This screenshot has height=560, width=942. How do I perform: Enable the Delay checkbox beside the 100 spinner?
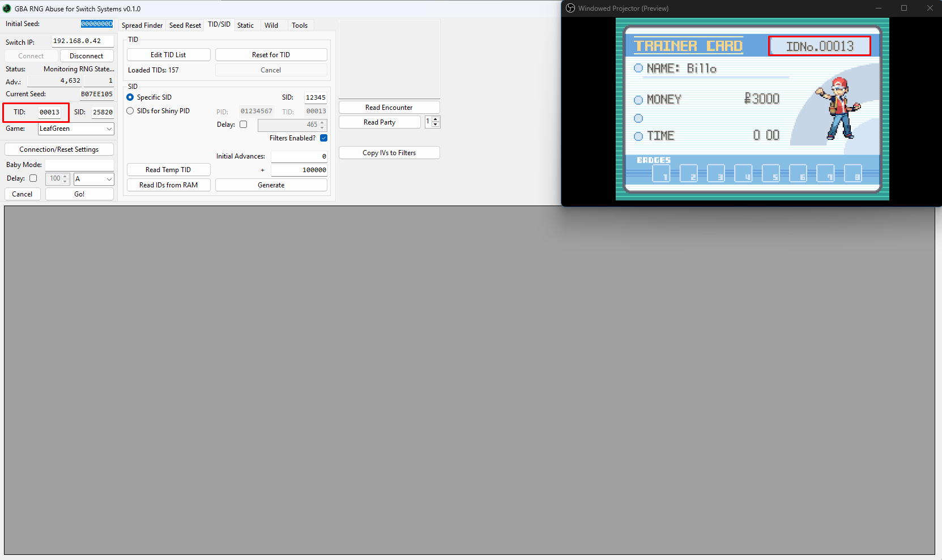pos(33,178)
